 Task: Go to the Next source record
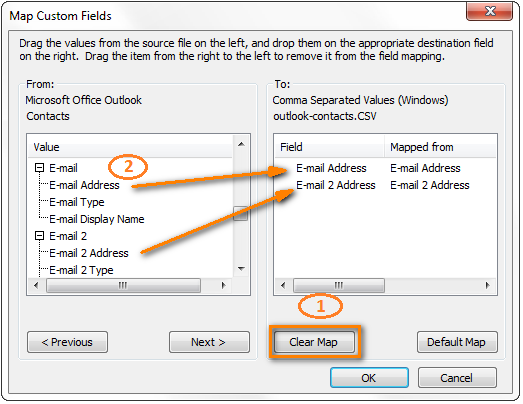[x=209, y=342]
